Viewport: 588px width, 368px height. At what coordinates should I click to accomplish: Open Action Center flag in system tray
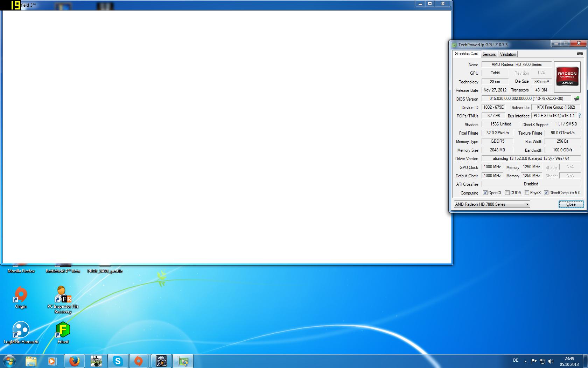534,361
